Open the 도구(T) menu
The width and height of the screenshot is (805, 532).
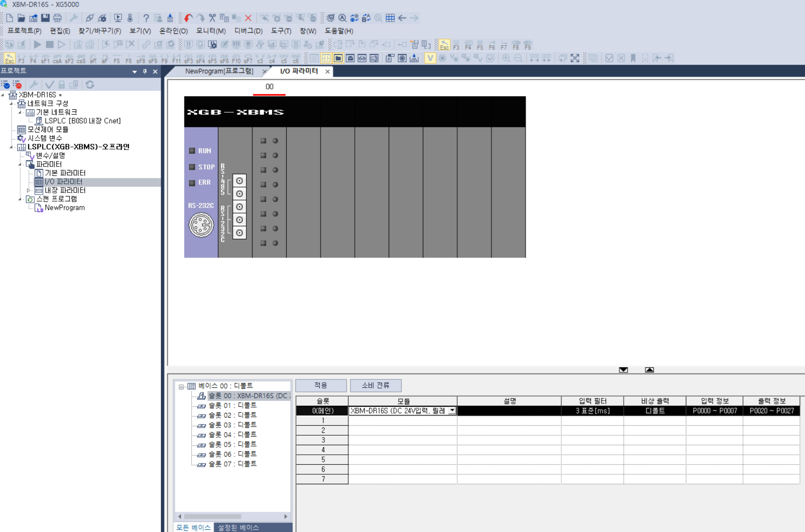pos(281,31)
